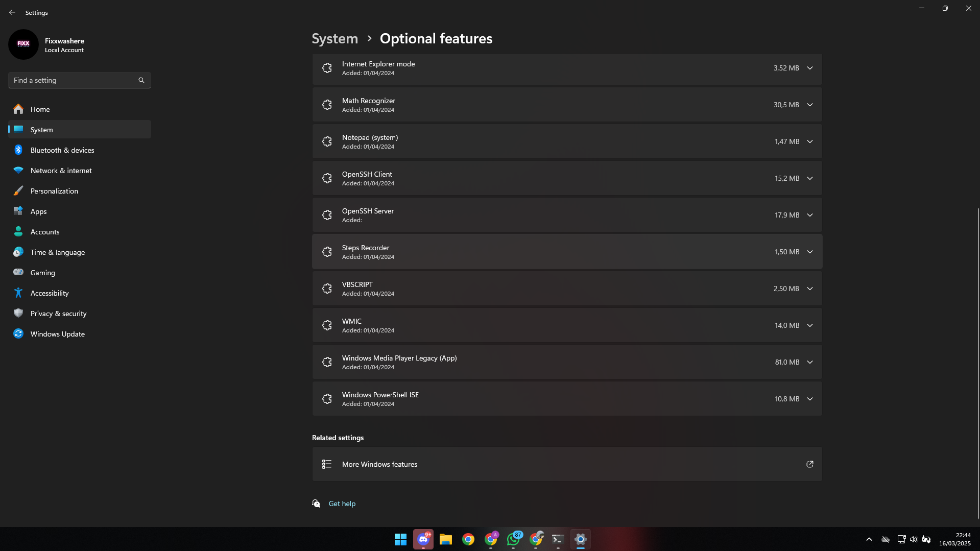
Task: Open the clock and date flyout
Action: pyautogui.click(x=955, y=539)
